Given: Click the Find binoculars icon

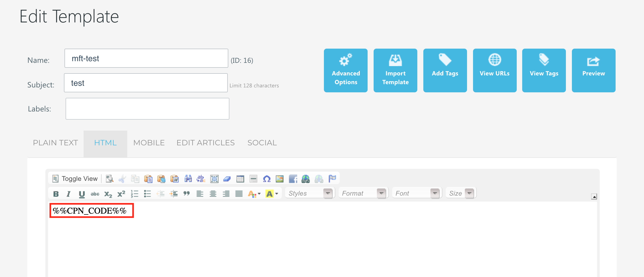Looking at the screenshot, I should pyautogui.click(x=188, y=179).
